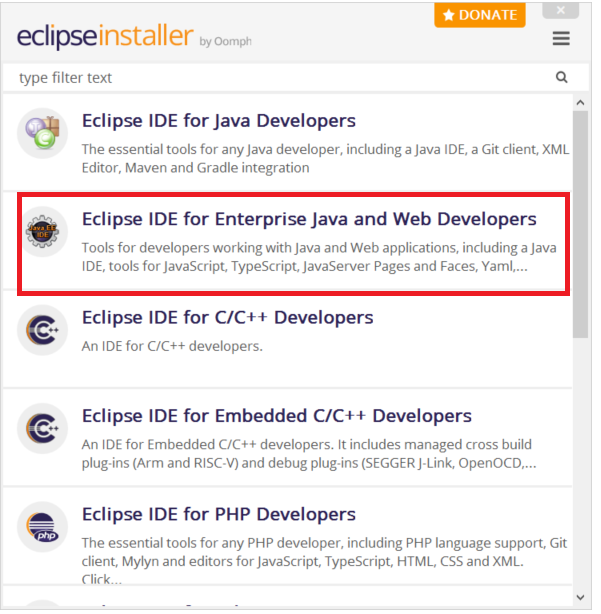Click the search magnifier icon
Viewport: 601px width, 614px height.
pyautogui.click(x=561, y=77)
